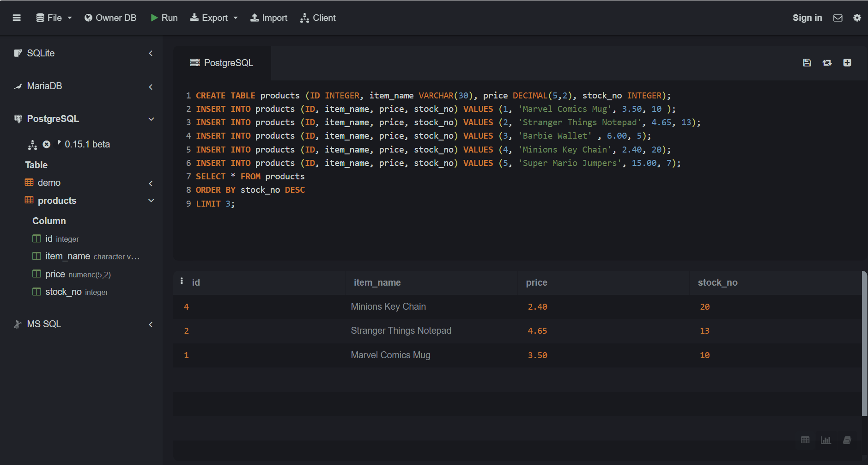Viewport: 868px width, 465px height.
Task: Click the demo table grid icon
Action: (x=29, y=182)
